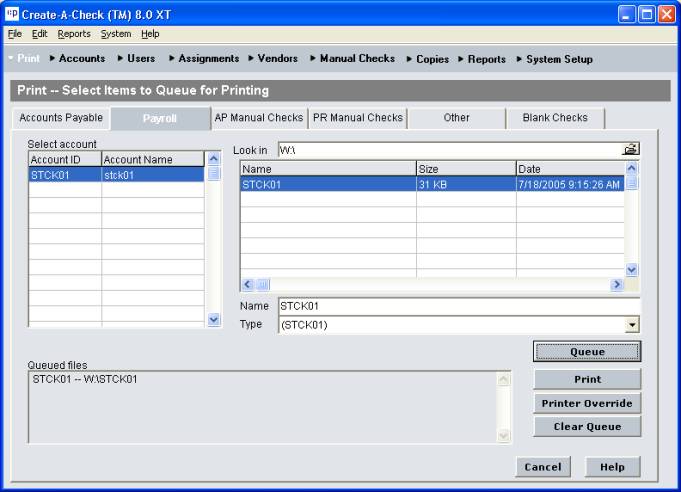Switch to AP Manual Checks tab
The width and height of the screenshot is (681, 492).
[x=259, y=118]
